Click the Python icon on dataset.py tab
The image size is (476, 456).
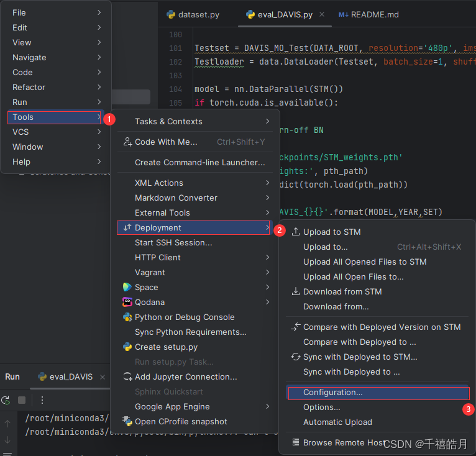(171, 14)
